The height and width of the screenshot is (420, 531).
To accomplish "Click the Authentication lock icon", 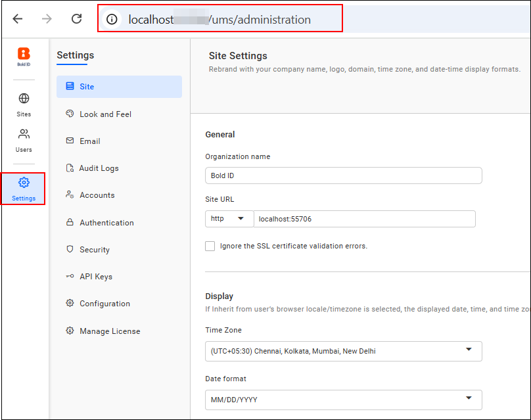I will pyautogui.click(x=70, y=222).
